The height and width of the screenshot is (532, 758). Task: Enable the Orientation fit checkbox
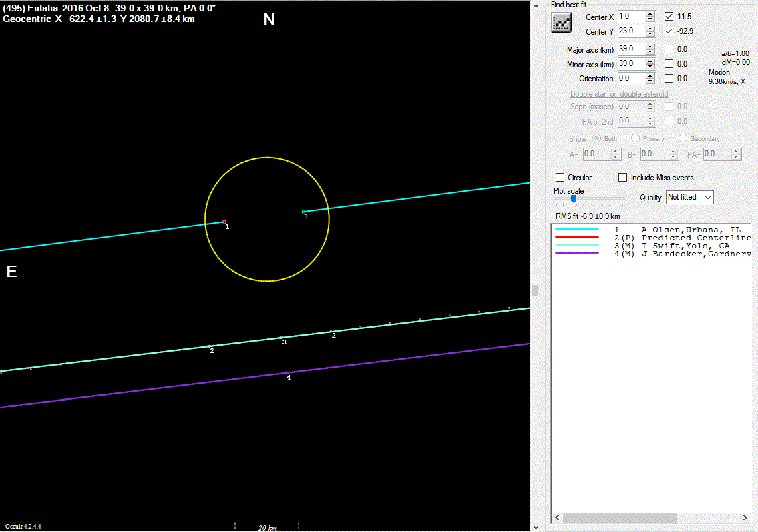[669, 78]
